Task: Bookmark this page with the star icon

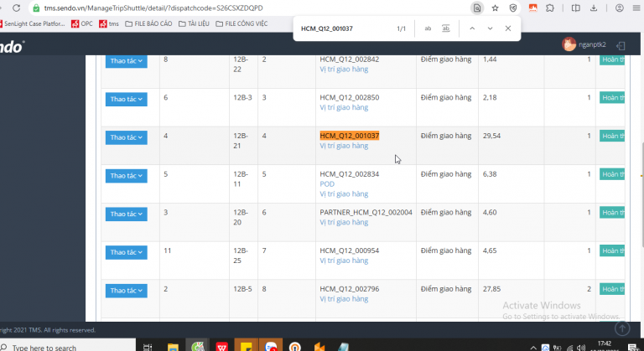Action: click(495, 8)
